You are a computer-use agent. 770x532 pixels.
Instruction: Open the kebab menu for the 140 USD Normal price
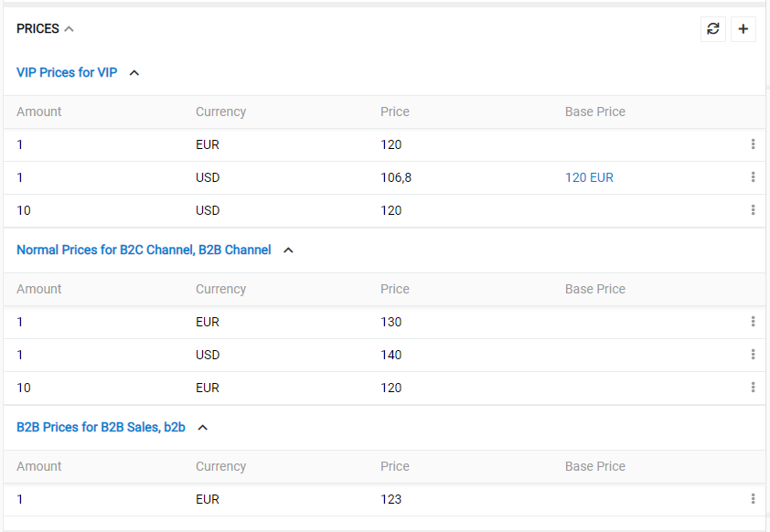point(753,355)
